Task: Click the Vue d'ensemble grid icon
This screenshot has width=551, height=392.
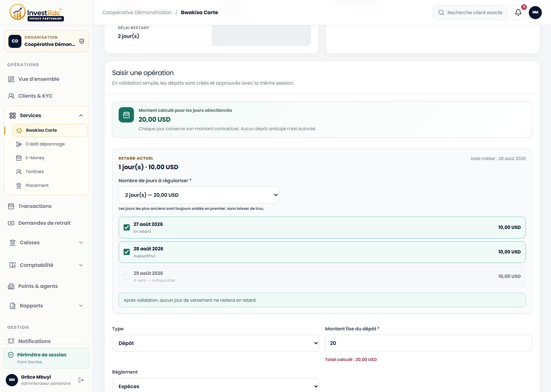Action: coord(11,79)
